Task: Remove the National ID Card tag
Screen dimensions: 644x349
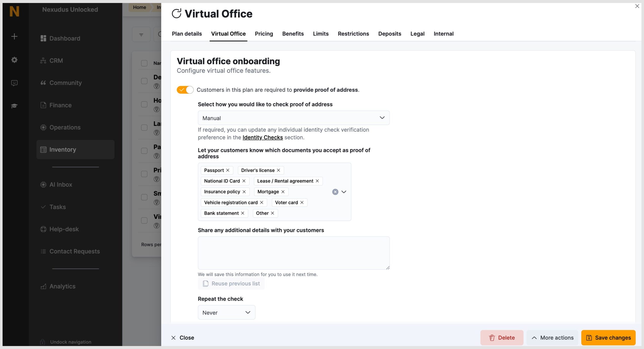Action: click(x=244, y=181)
